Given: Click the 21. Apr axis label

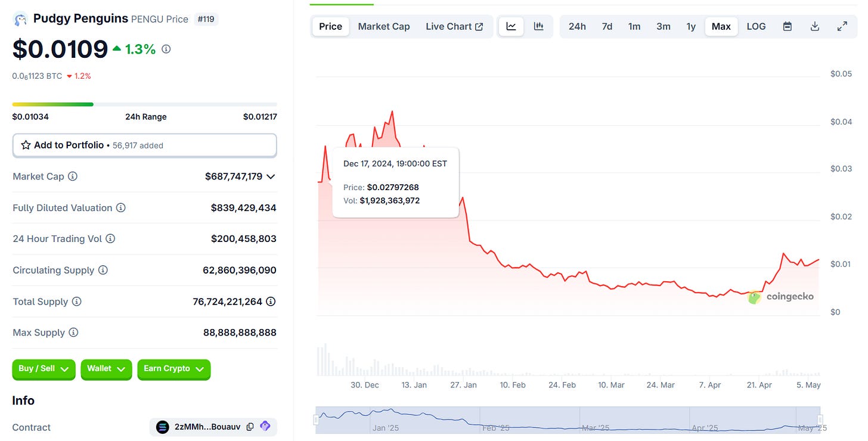Looking at the screenshot, I should pyautogui.click(x=759, y=385).
